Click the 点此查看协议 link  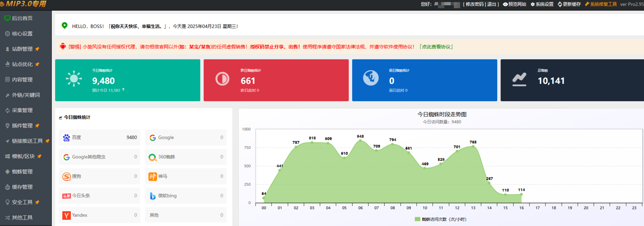(x=436, y=47)
